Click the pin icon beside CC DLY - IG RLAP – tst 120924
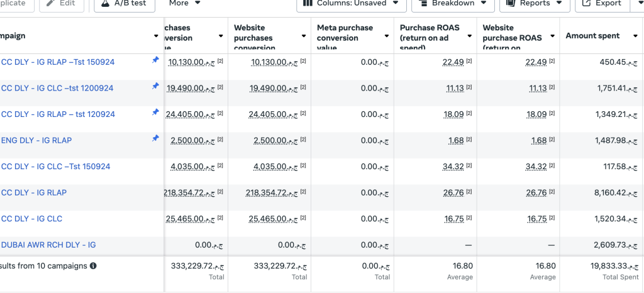 [155, 112]
